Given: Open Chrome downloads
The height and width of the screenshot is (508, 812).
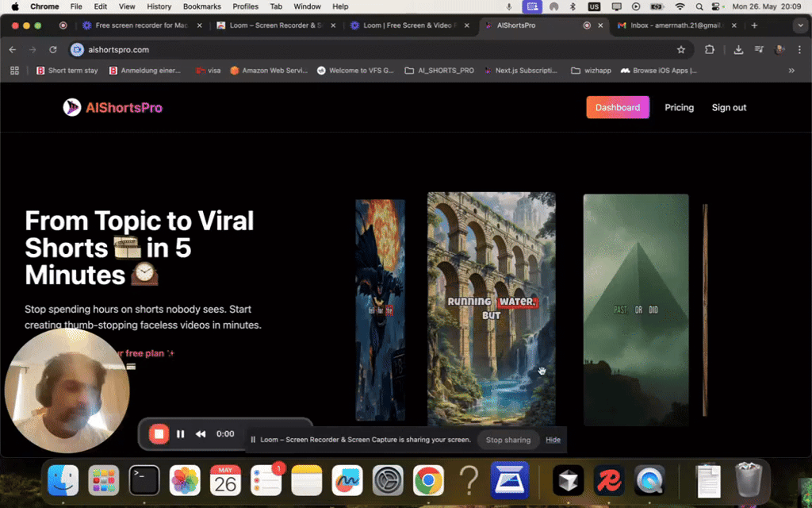Looking at the screenshot, I should coord(738,50).
